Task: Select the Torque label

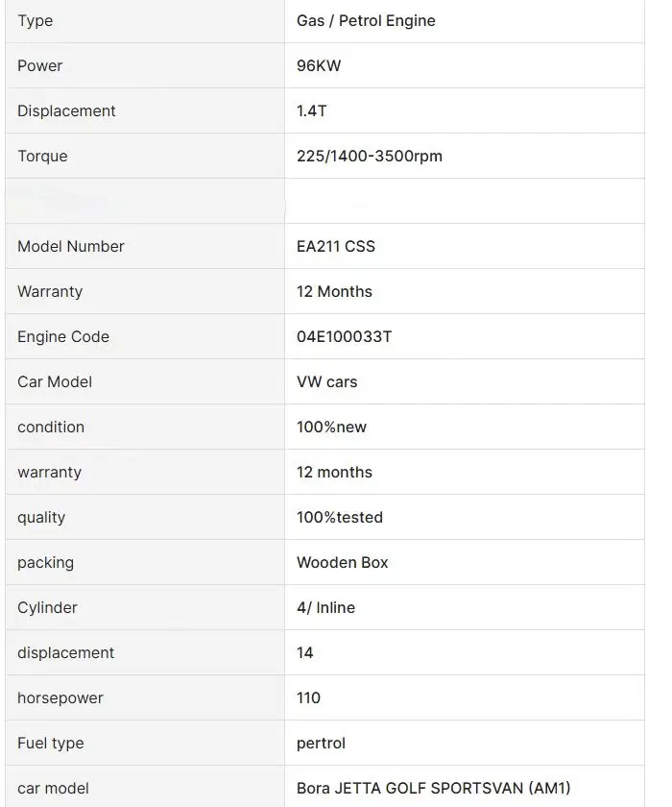Action: [x=42, y=156]
